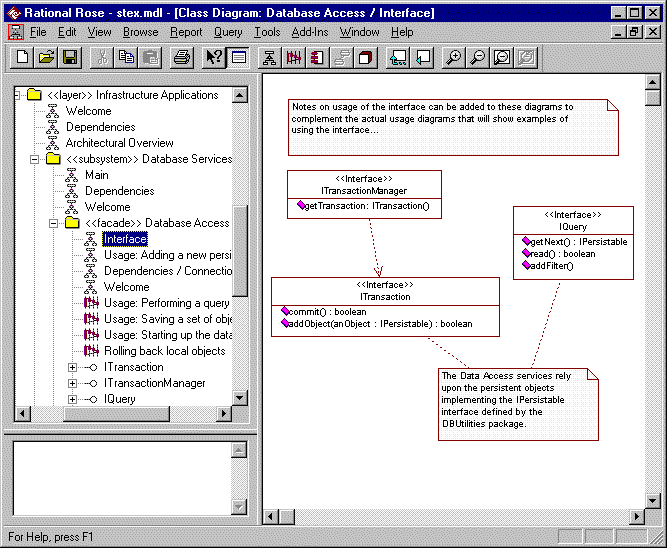
Task: Click the Fit In Window icon
Action: (502, 57)
